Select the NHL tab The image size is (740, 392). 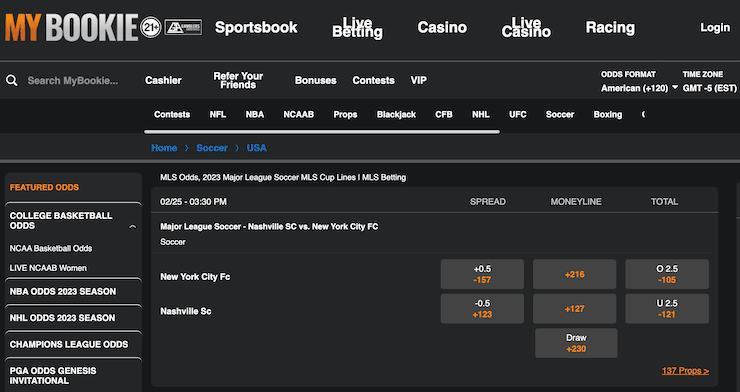click(x=481, y=115)
